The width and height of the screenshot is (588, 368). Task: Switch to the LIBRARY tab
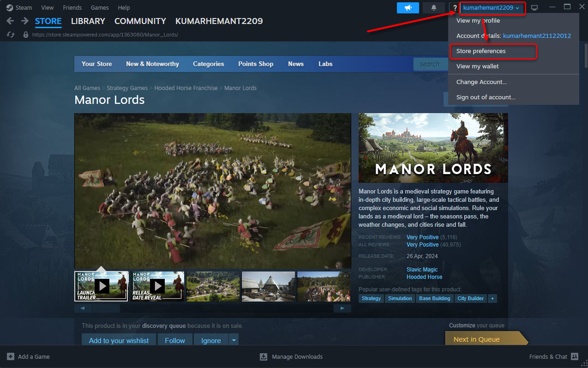[x=88, y=21]
